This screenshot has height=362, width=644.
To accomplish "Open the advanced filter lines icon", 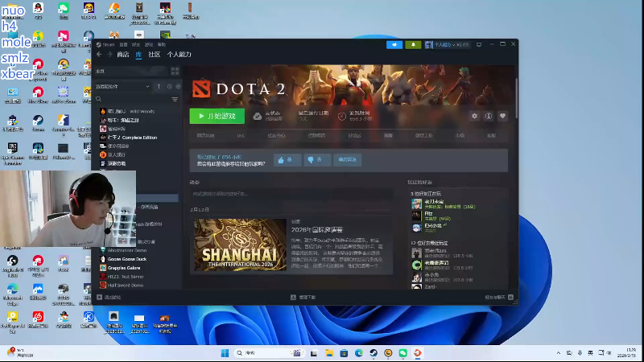I will coord(175,99).
